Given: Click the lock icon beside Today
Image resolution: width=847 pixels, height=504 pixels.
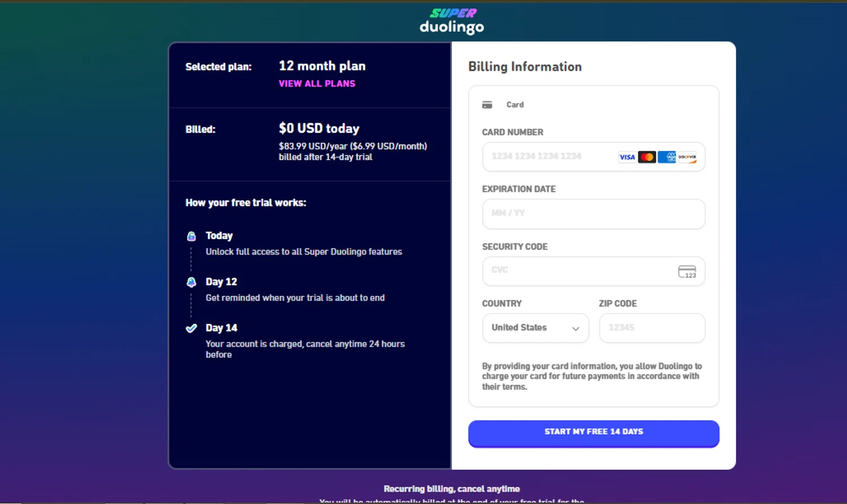Looking at the screenshot, I should pos(191,236).
